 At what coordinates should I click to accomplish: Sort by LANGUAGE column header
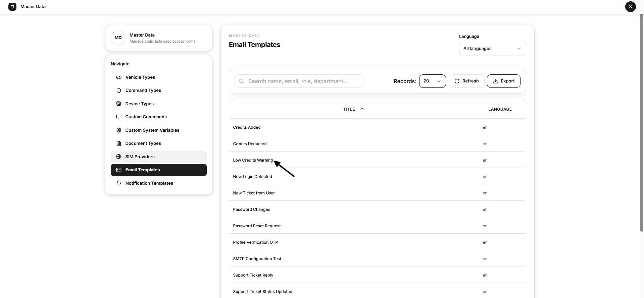pyautogui.click(x=500, y=109)
